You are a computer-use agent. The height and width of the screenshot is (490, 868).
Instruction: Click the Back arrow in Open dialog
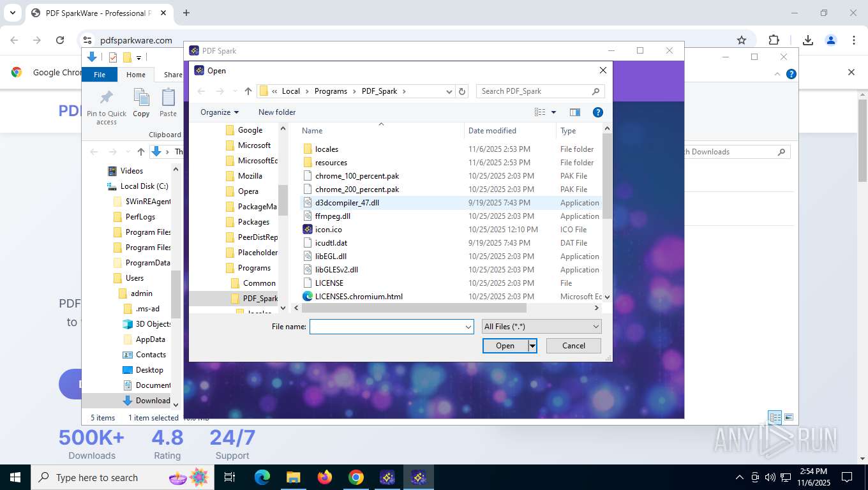(x=201, y=91)
